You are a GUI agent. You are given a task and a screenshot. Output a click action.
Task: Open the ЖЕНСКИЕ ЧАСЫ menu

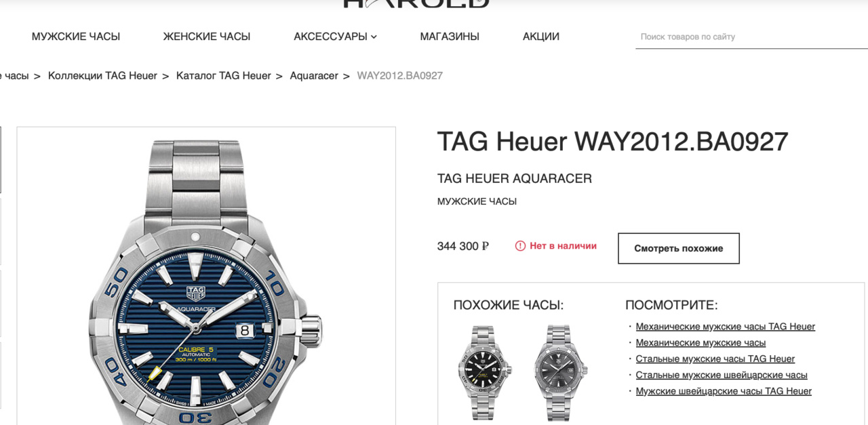(207, 37)
